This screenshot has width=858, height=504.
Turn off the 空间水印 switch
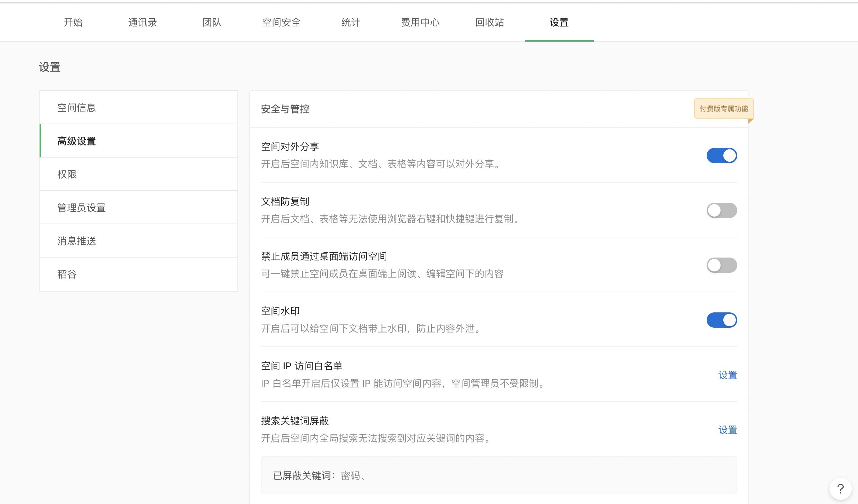point(722,320)
